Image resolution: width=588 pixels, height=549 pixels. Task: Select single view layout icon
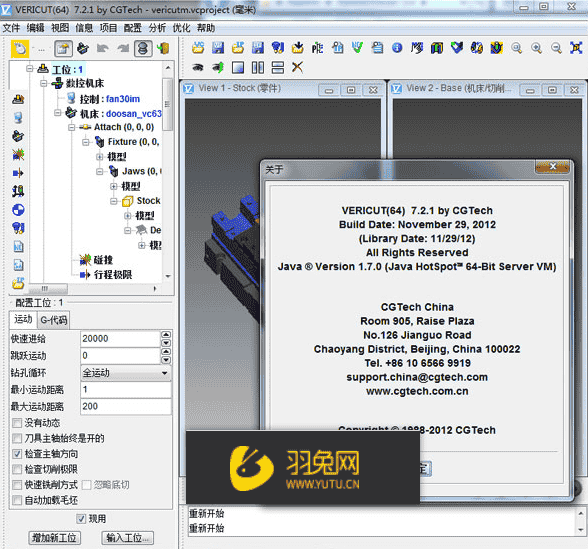pos(238,68)
